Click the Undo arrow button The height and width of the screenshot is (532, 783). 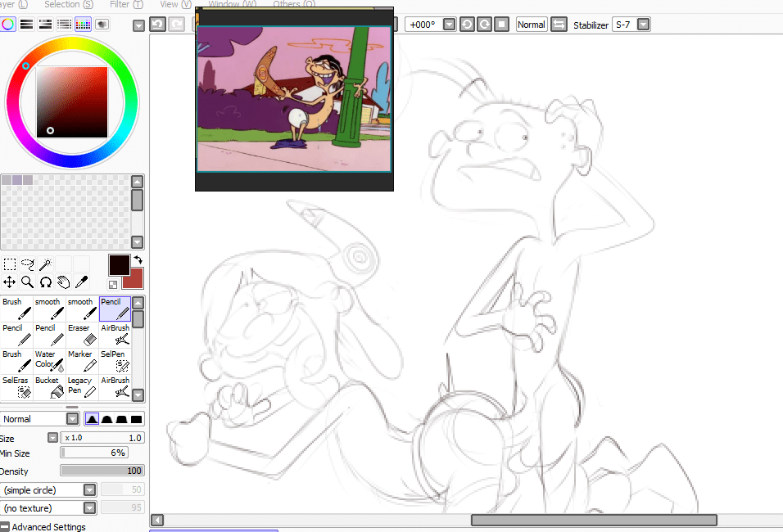point(157,25)
